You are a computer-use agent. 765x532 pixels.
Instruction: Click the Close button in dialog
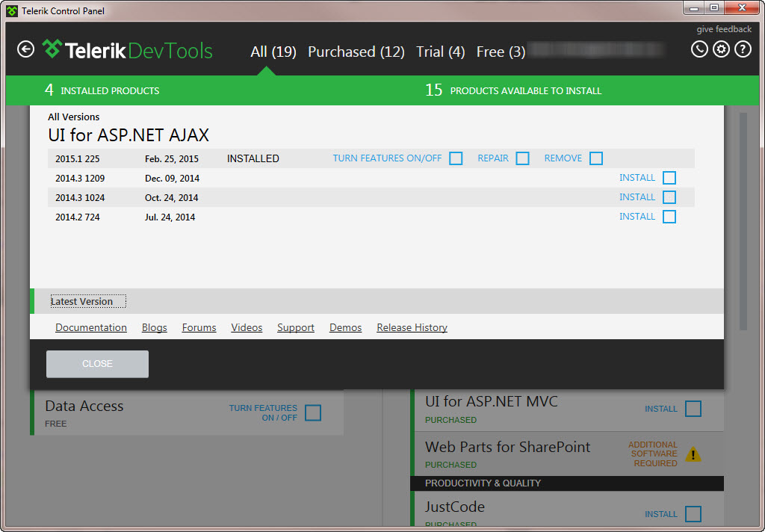97,364
